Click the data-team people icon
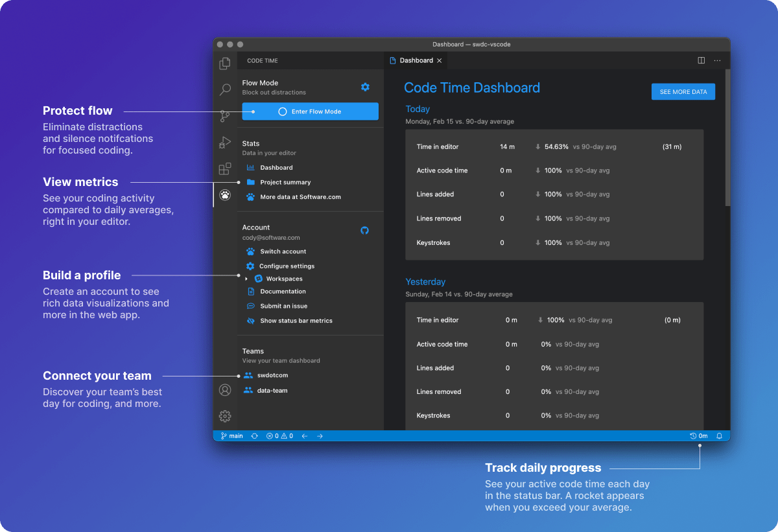 point(248,390)
